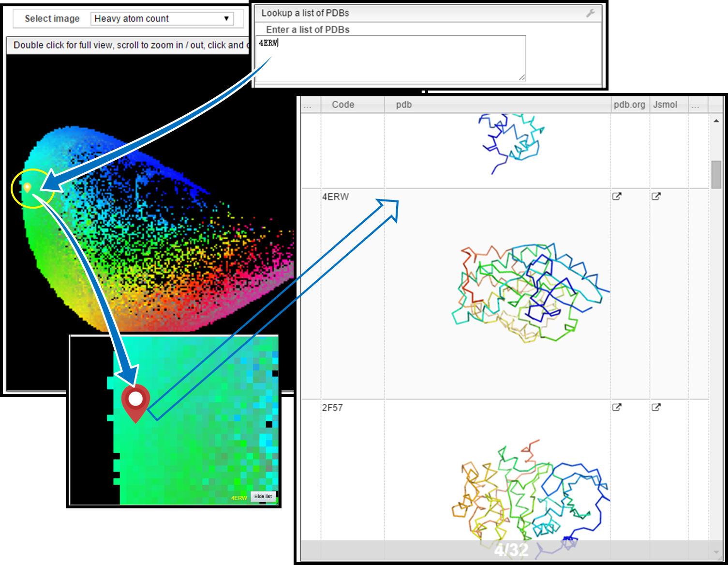Click the 4ERW protein structure thumbnail
728x565 pixels.
tap(530, 293)
